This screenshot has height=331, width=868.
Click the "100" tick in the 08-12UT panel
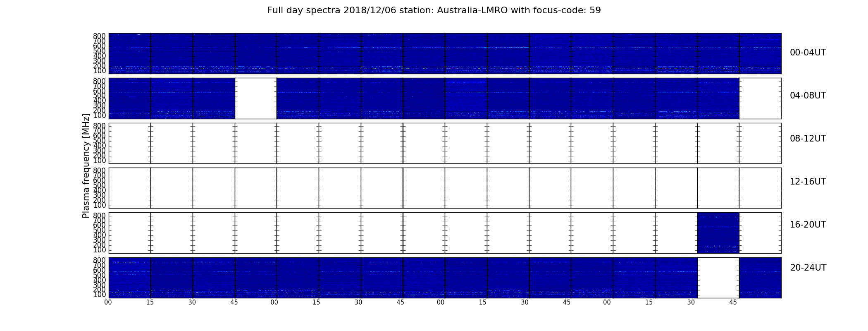[100, 161]
